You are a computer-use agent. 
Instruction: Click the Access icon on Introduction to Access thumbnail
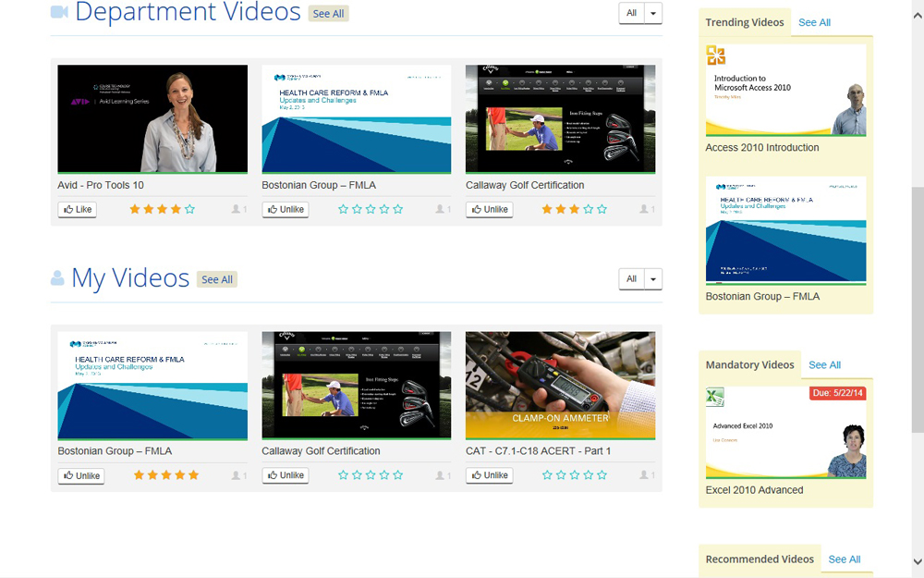tap(715, 55)
